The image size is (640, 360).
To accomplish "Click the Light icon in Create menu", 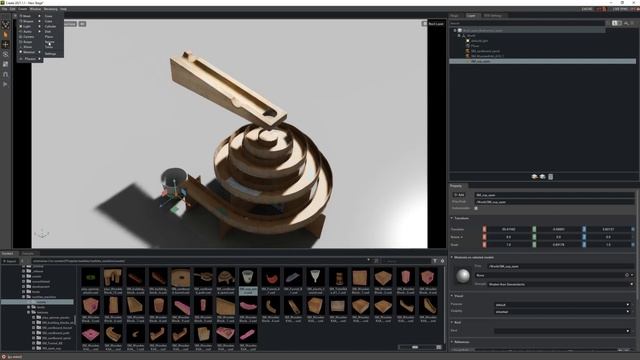I will pos(21,26).
